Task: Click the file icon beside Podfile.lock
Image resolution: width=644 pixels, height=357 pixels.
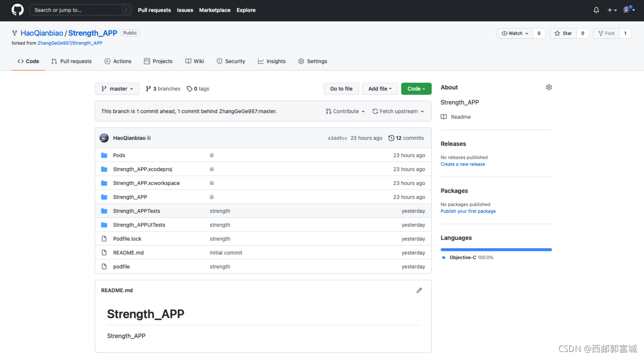Action: point(104,239)
